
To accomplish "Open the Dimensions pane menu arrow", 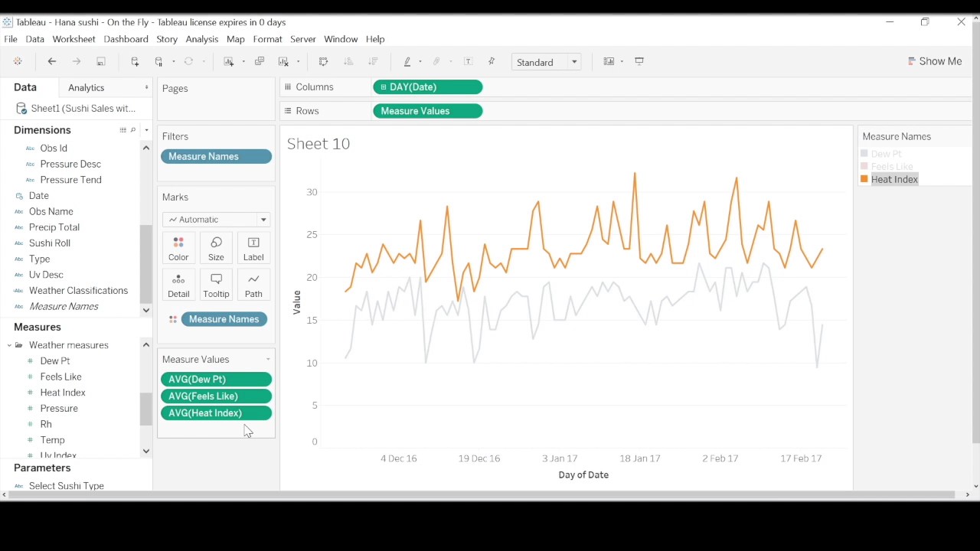I will coord(146,130).
